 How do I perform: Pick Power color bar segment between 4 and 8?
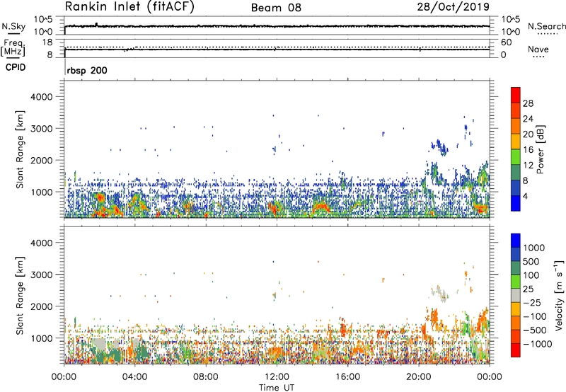(x=516, y=188)
